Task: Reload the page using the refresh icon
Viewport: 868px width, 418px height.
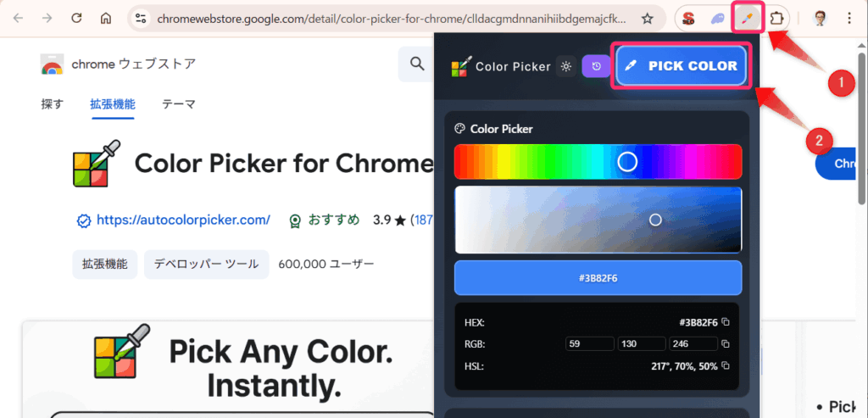Action: [x=76, y=18]
